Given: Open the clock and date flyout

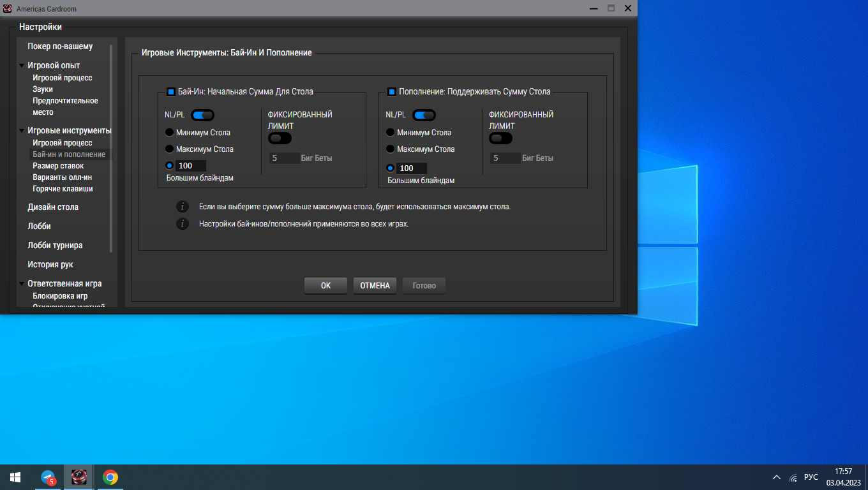Looking at the screenshot, I should (x=844, y=477).
